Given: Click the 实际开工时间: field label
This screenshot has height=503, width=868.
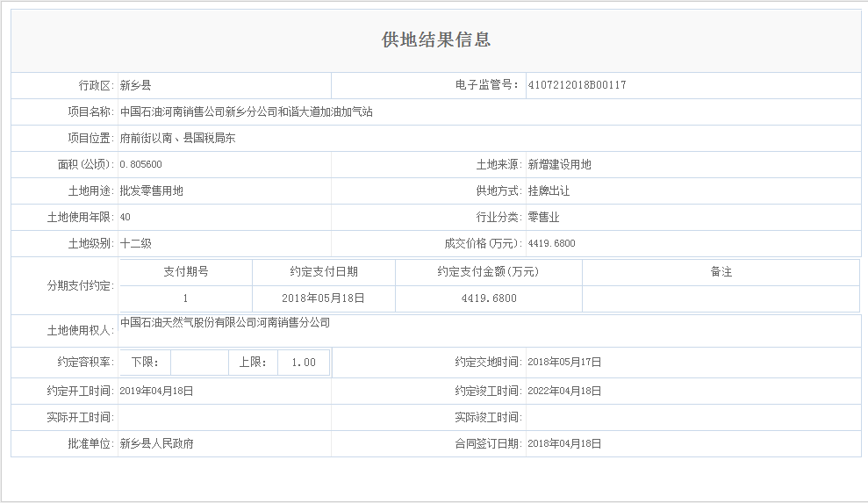Looking at the screenshot, I should click(81, 418).
